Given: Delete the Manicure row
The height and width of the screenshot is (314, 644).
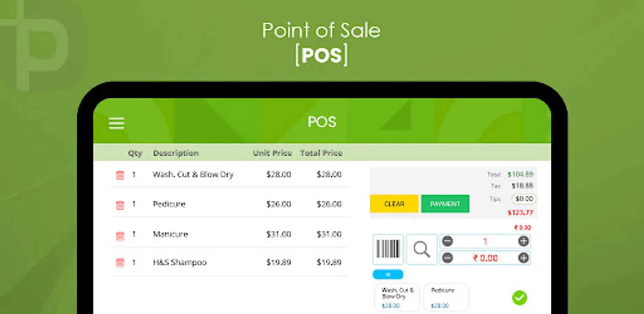Looking at the screenshot, I should tap(120, 236).
